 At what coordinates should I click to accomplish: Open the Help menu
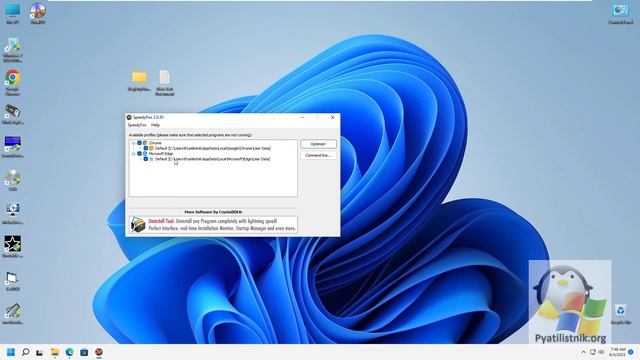click(x=155, y=125)
